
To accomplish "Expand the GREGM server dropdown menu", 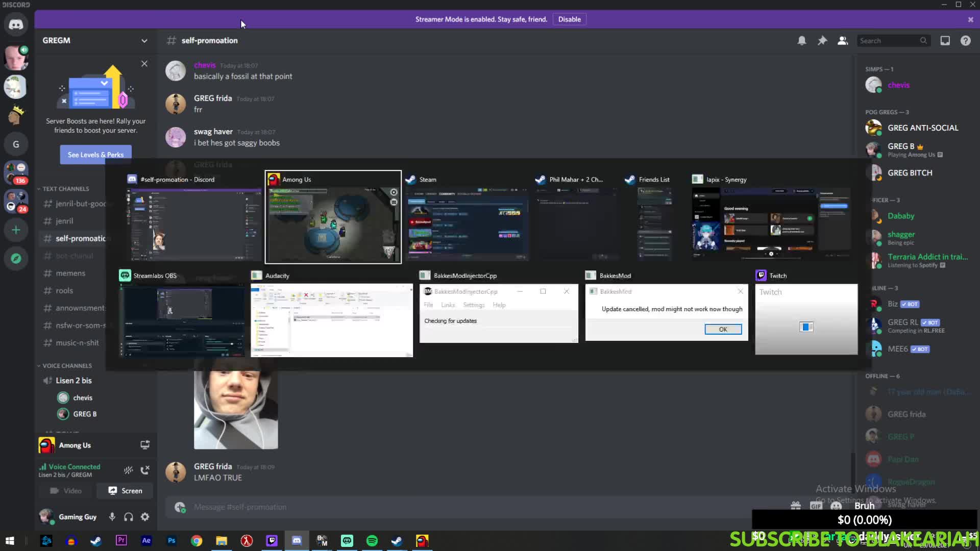I will (x=144, y=41).
